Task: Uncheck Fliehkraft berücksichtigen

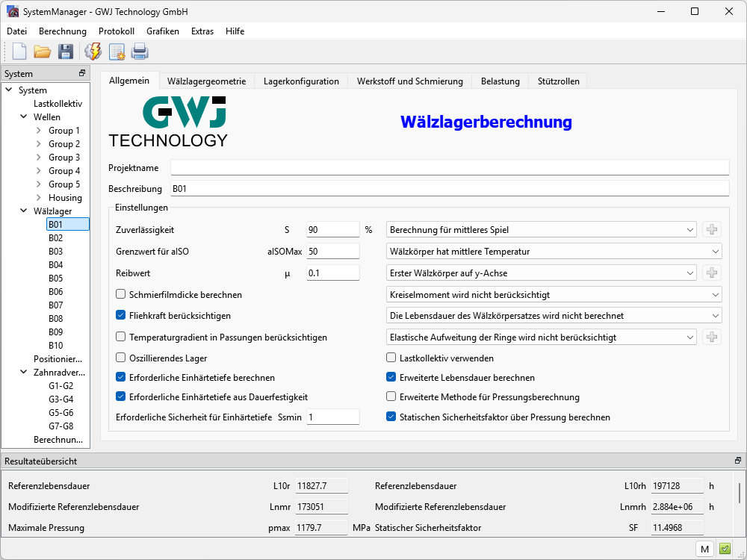Action: click(121, 316)
